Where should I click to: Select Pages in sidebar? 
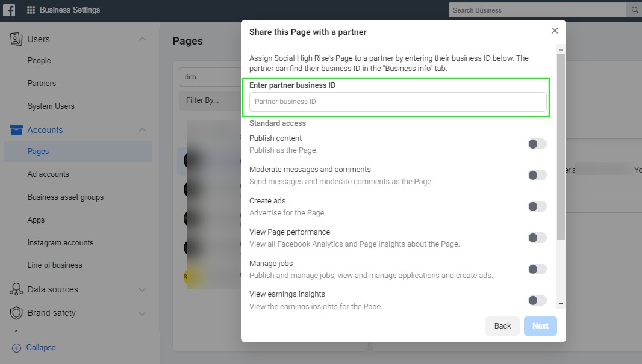(x=78, y=152)
